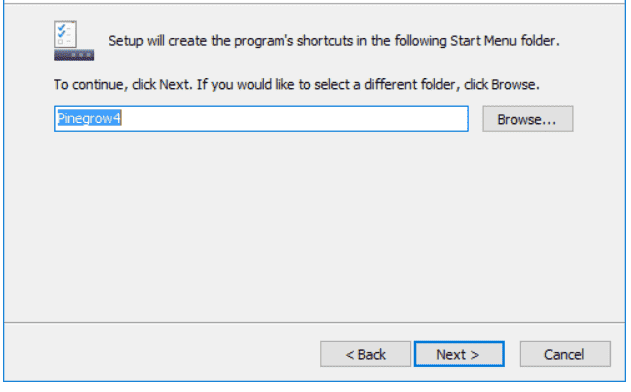Return to the previous page using < Back

coord(365,354)
